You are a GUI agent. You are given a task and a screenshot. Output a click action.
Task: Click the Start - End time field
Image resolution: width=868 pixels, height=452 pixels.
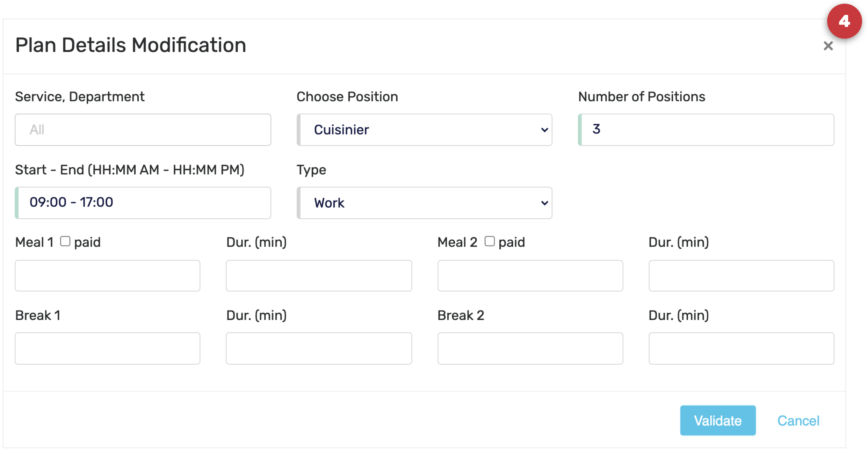[x=143, y=203]
